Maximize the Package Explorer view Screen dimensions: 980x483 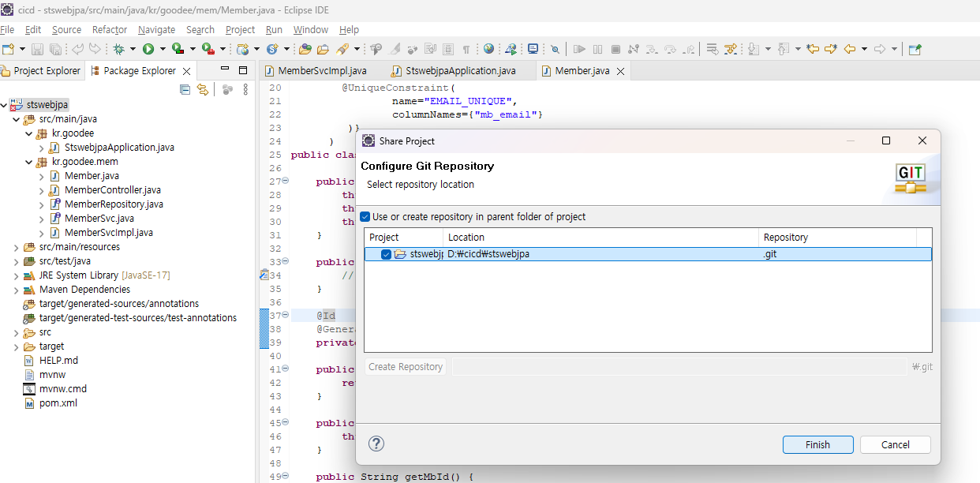tap(243, 70)
